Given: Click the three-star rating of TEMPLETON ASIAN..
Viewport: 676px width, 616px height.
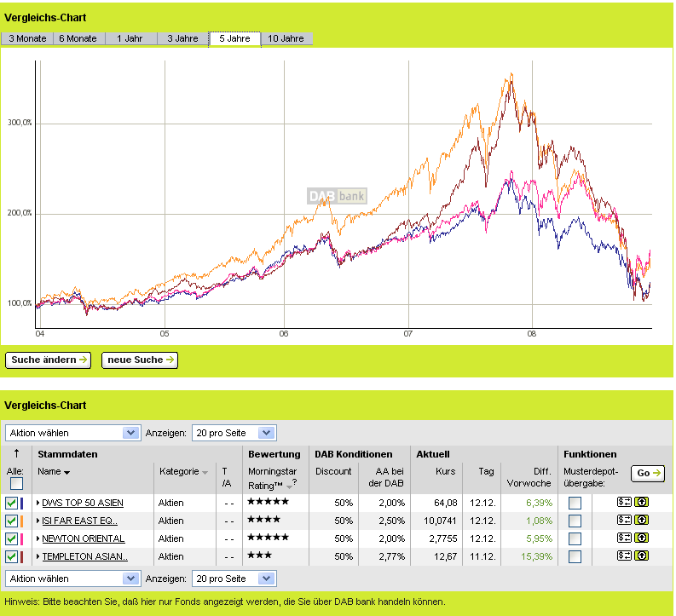Looking at the screenshot, I should pyautogui.click(x=259, y=555).
